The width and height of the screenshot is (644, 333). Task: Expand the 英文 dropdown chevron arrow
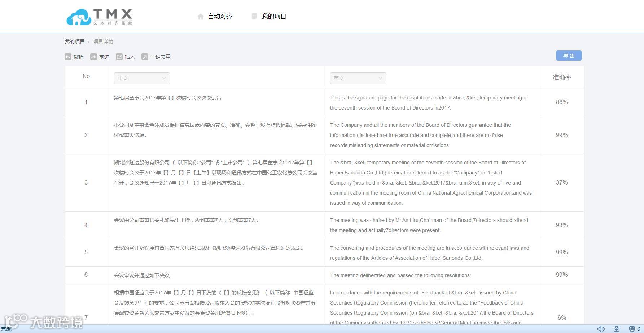click(x=380, y=78)
